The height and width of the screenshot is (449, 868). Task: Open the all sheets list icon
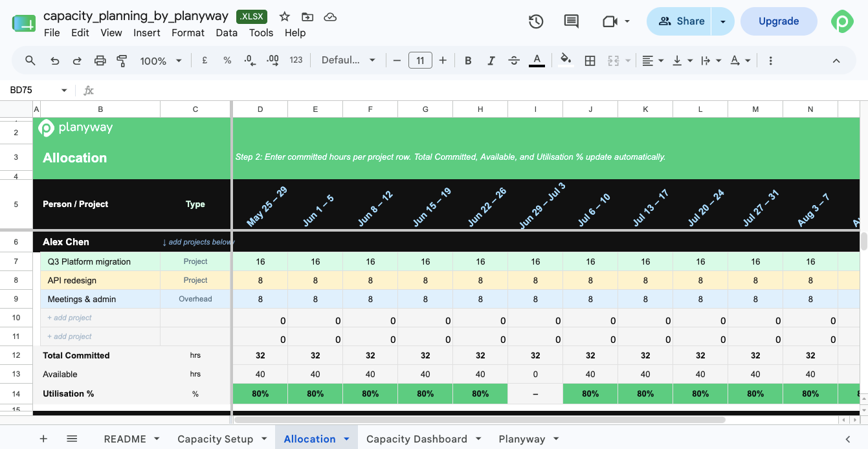pyautogui.click(x=72, y=439)
